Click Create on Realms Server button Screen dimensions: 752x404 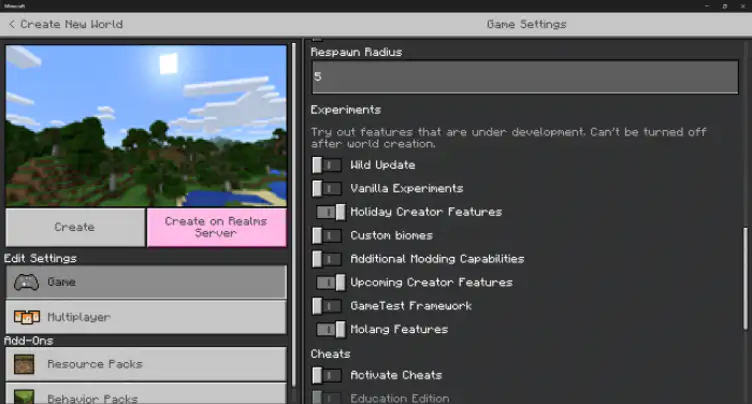(x=216, y=227)
